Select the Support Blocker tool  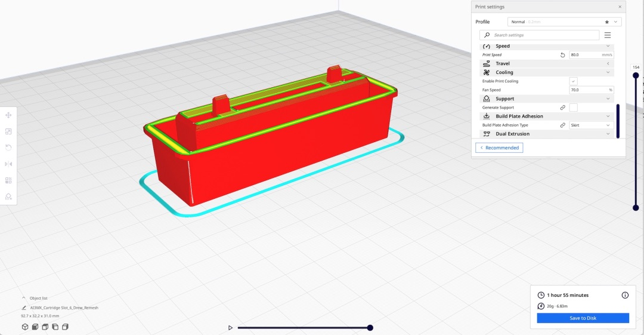point(8,196)
